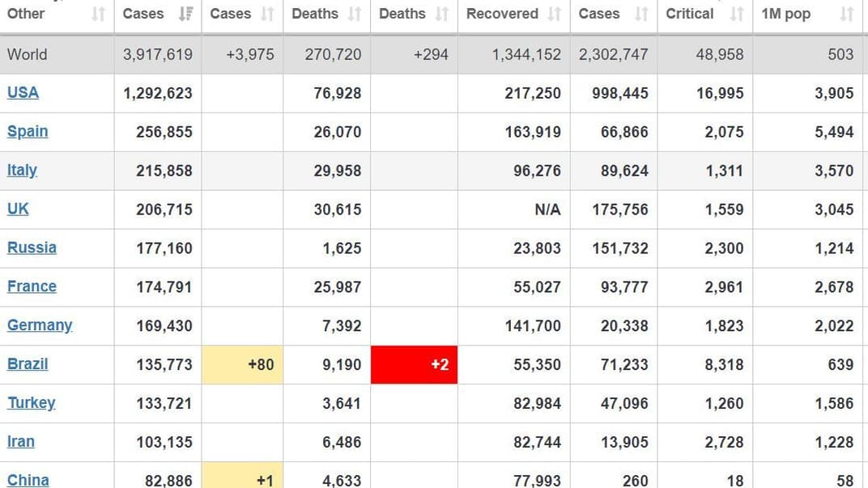Image resolution: width=868 pixels, height=488 pixels.
Task: Click the sort icon of the Cases column showing +3,975
Action: 268,14
